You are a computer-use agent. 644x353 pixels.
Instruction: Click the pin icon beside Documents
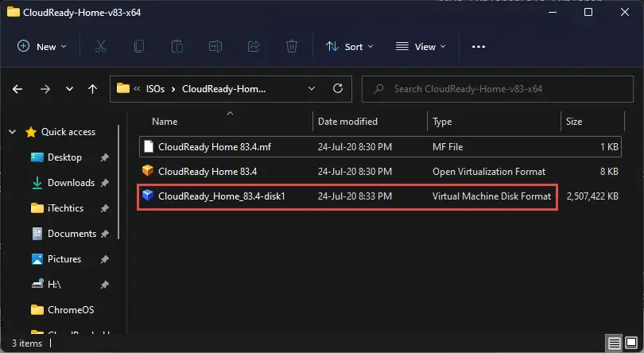[x=105, y=235]
